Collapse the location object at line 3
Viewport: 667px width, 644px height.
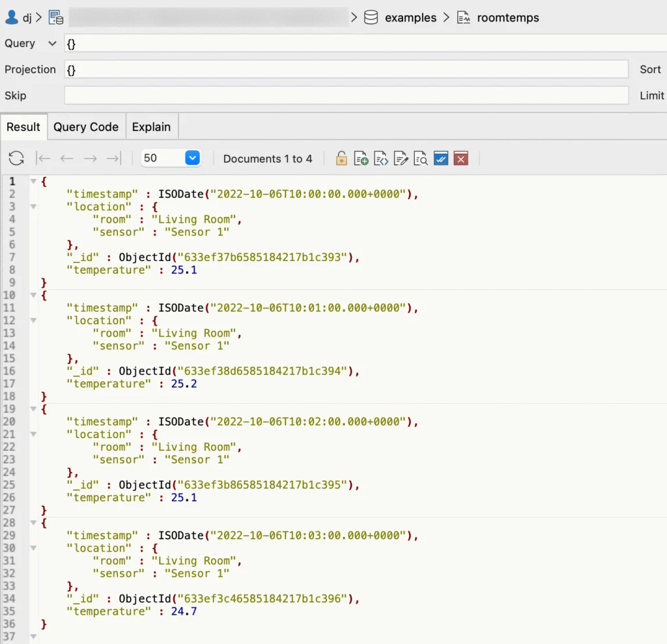[33, 206]
